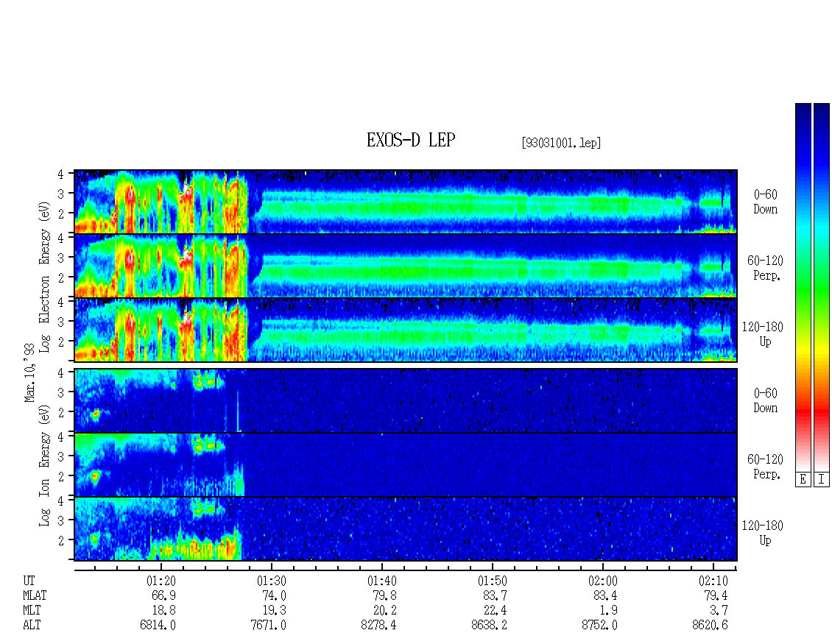The height and width of the screenshot is (644, 832).
Task: Select the 01:40 time tick label
Action: [382, 581]
